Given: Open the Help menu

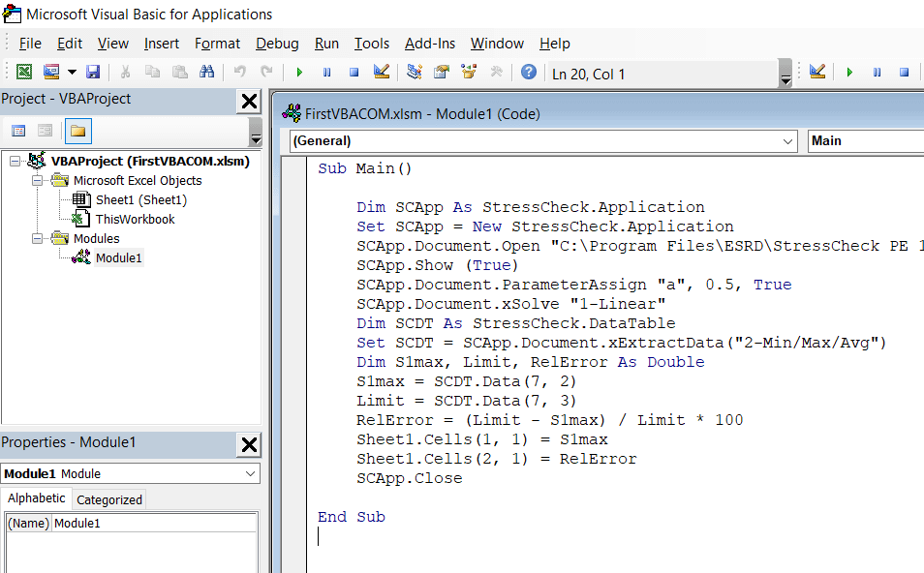Looking at the screenshot, I should [555, 44].
